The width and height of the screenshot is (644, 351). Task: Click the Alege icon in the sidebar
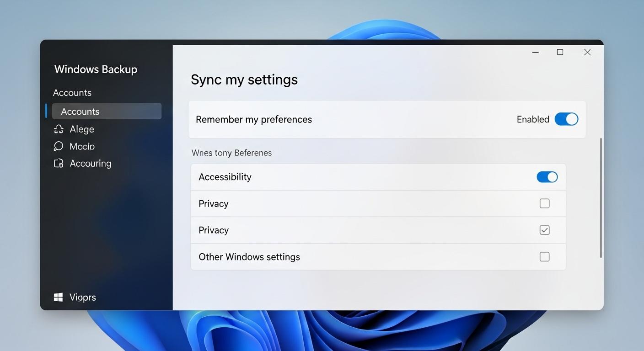point(59,129)
